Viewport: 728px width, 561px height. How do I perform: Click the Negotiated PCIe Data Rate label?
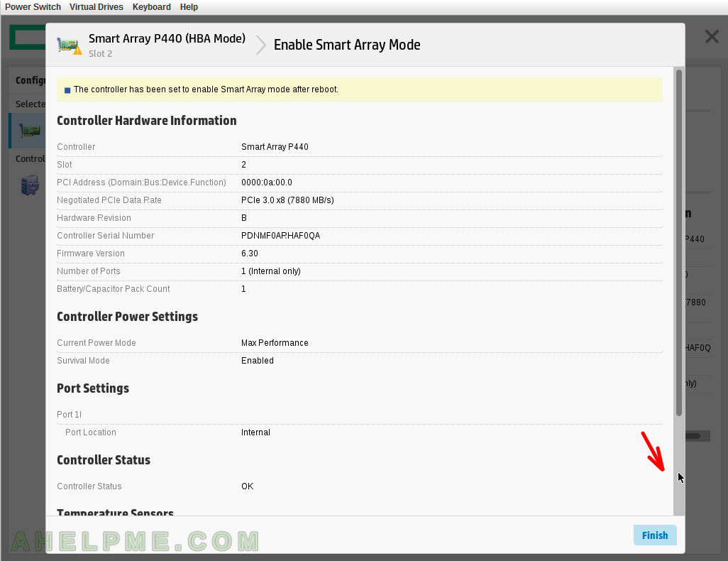109,200
